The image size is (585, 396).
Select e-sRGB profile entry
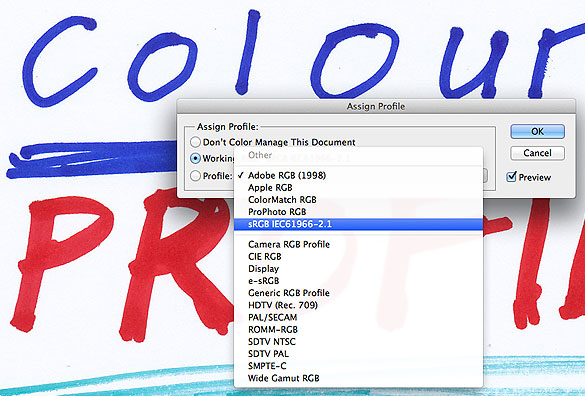[x=358, y=281]
